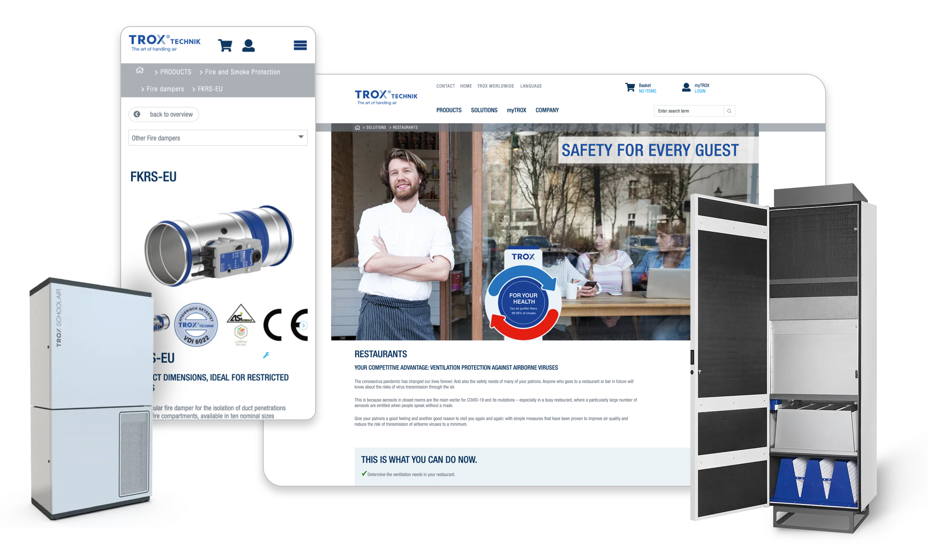Open the SOLUTIONS menu

pos(484,111)
